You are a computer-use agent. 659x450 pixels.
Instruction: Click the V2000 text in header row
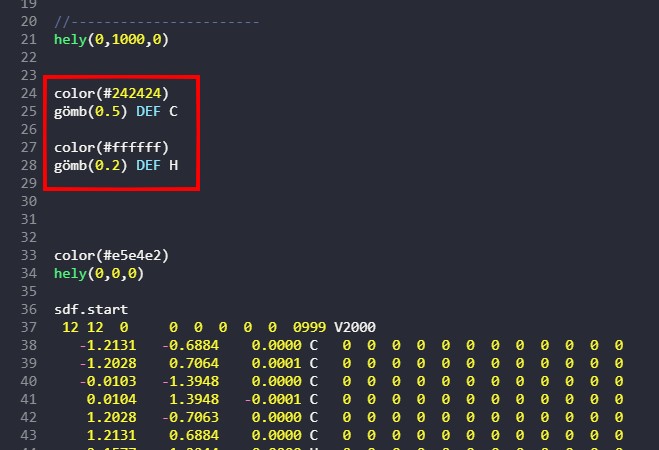355,327
